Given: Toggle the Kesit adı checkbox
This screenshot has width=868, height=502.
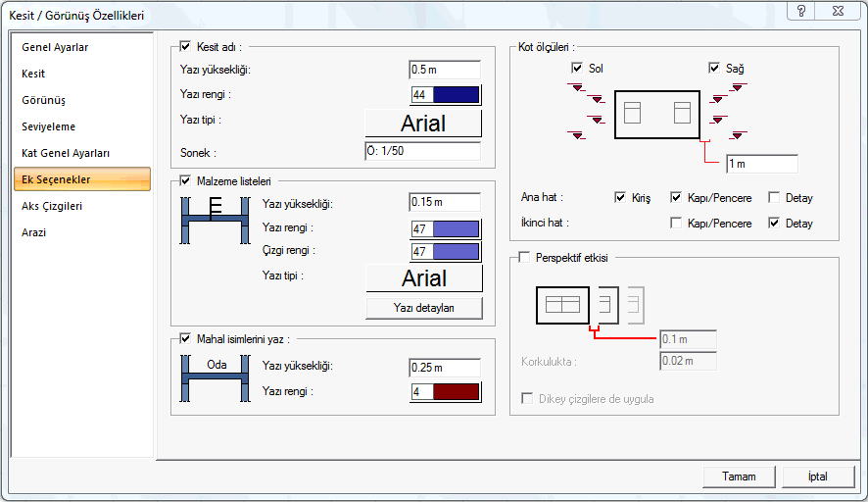Looking at the screenshot, I should [x=185, y=46].
